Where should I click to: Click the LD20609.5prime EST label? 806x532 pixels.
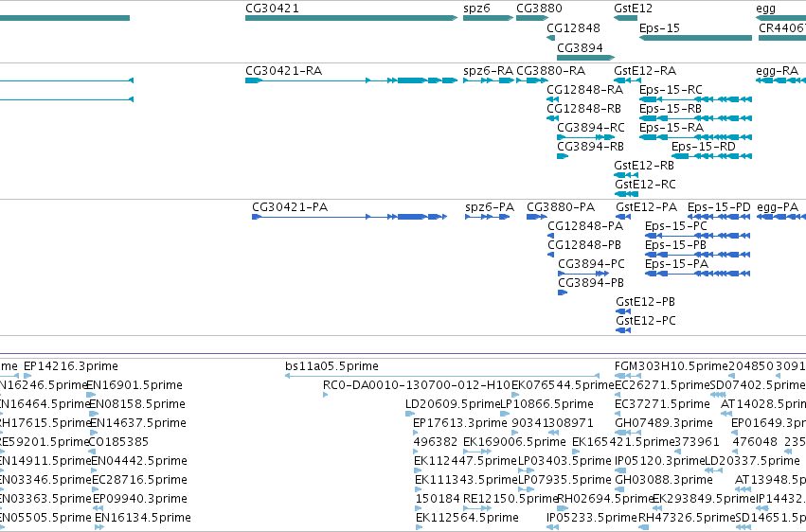453,404
